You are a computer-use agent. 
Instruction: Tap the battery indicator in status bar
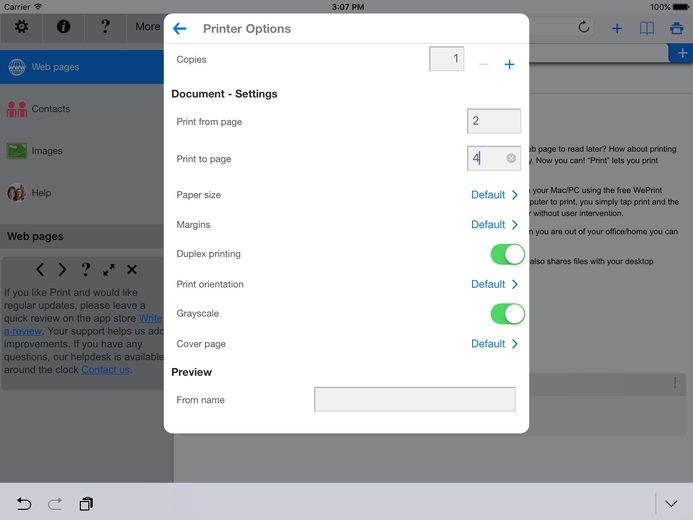point(681,7)
